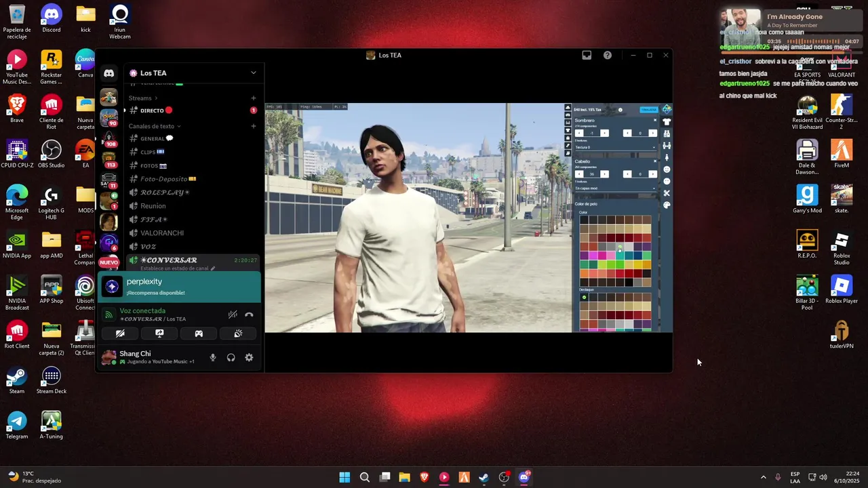Open the FiveM desktop icon
This screenshot has height=488, width=868.
842,155
